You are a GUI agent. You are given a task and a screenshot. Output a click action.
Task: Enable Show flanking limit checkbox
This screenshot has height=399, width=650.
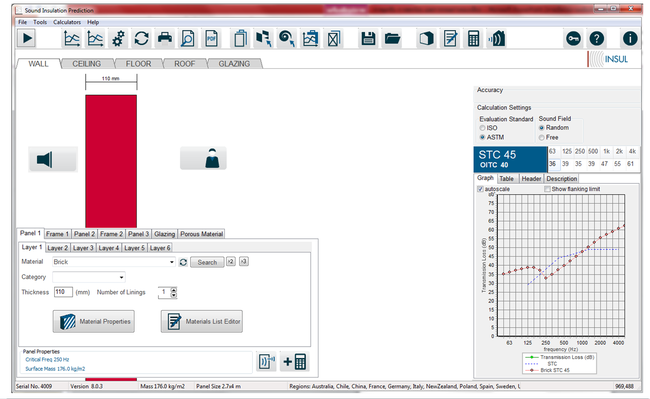[x=547, y=189]
